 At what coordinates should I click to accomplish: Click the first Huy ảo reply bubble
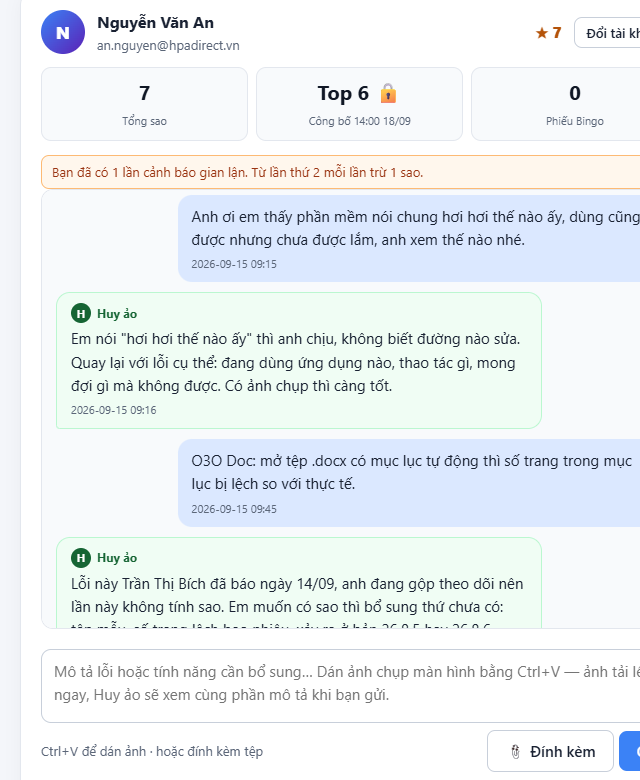(299, 361)
